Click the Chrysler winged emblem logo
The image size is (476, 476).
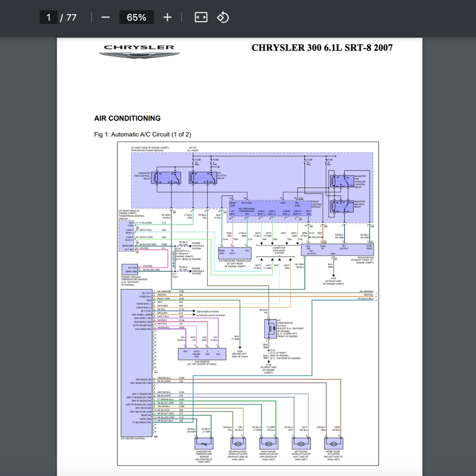[x=139, y=55]
